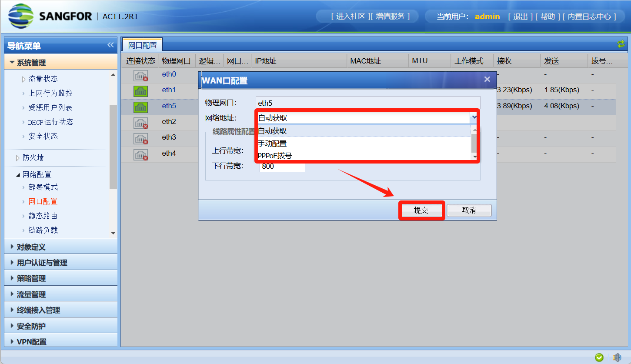
Task: Click the eth4 disconnected port status icon
Action: pos(140,154)
